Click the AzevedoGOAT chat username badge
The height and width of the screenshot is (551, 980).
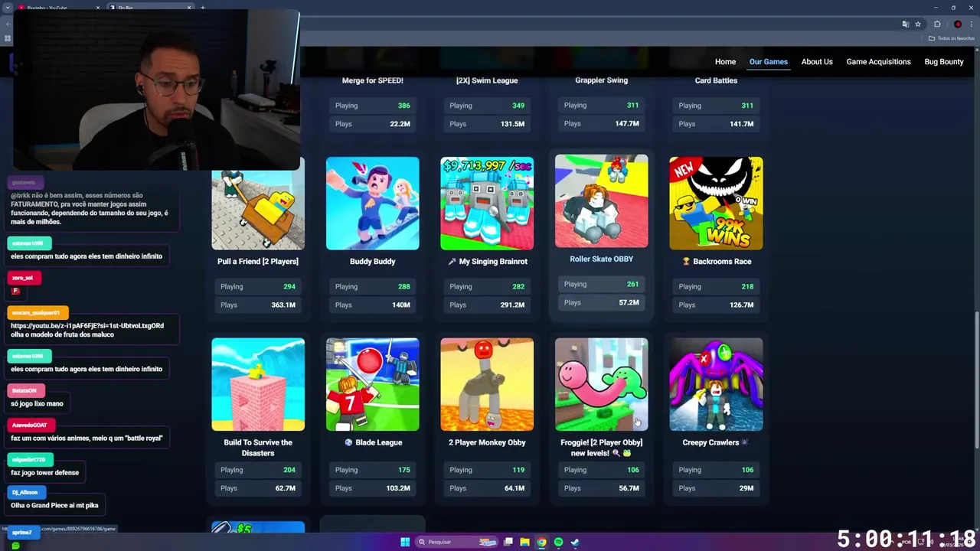(x=30, y=425)
